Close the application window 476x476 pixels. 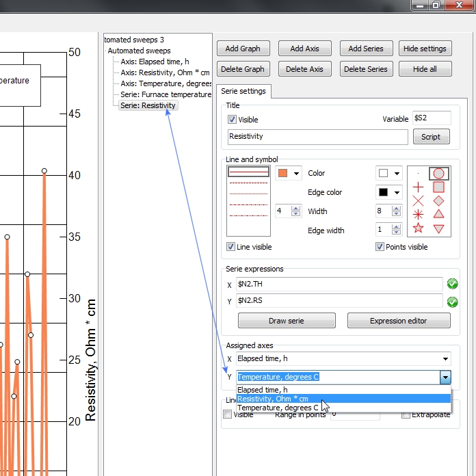click(459, 5)
